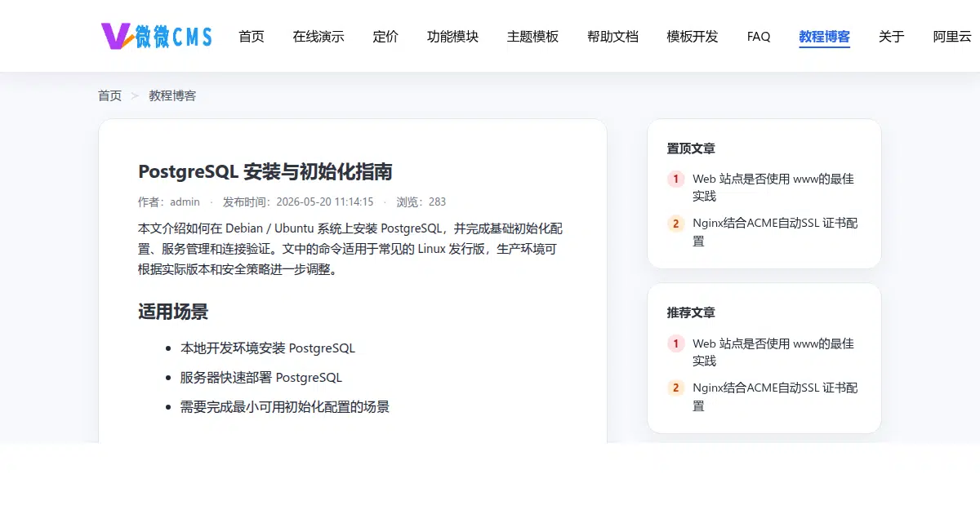Screen dimensions: 980x514
Task: Click the FAQ navigation link
Action: [x=759, y=37]
